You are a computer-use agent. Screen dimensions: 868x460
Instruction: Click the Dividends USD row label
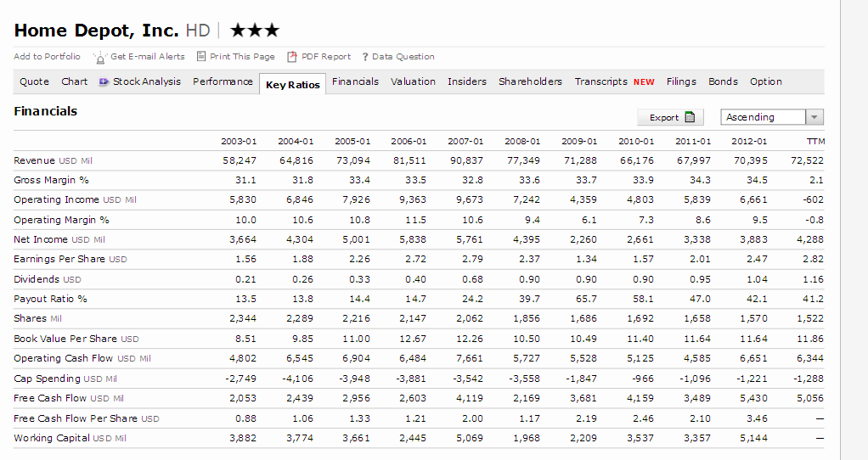tap(48, 279)
